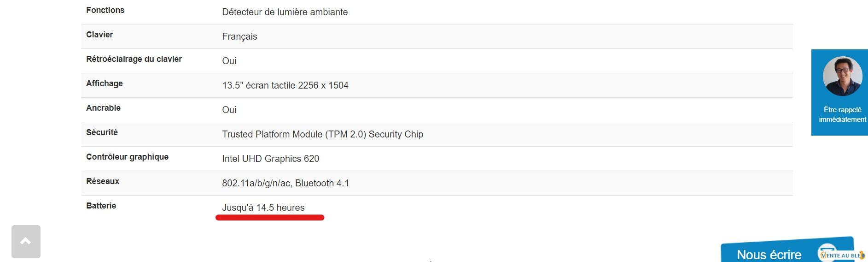Click the Affichage screen resolution value
The width and height of the screenshot is (868, 262).
[285, 85]
